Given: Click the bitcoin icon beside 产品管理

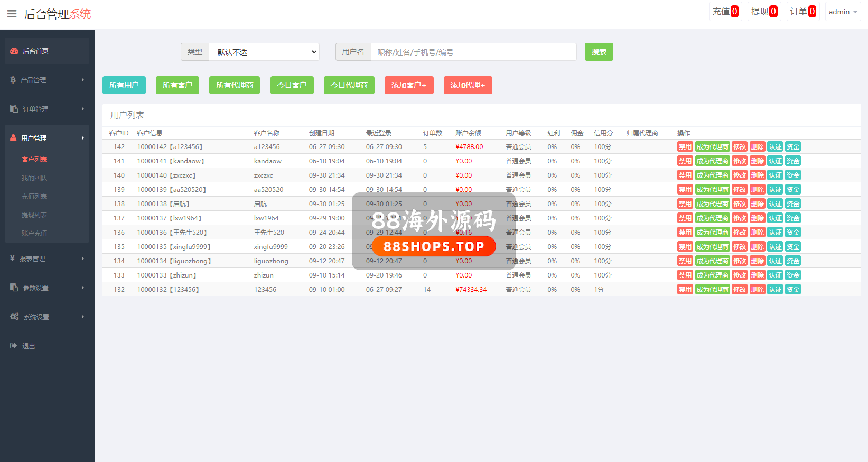Looking at the screenshot, I should point(13,80).
